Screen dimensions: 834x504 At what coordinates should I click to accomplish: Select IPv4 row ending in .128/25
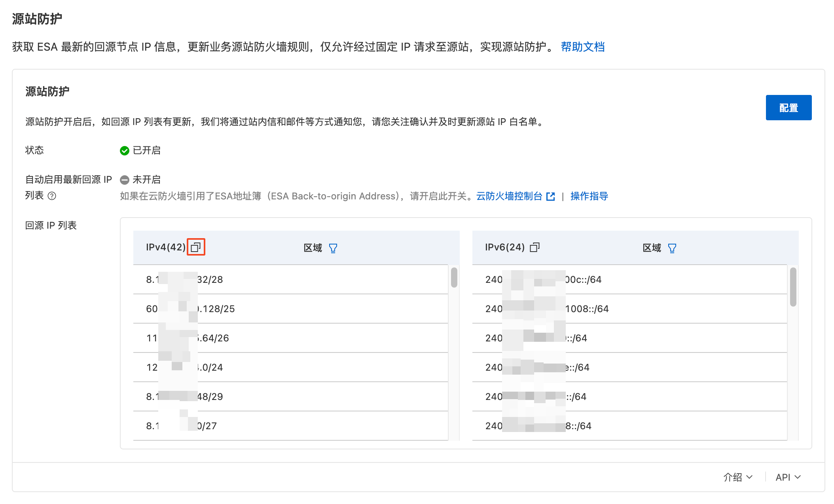(216, 309)
